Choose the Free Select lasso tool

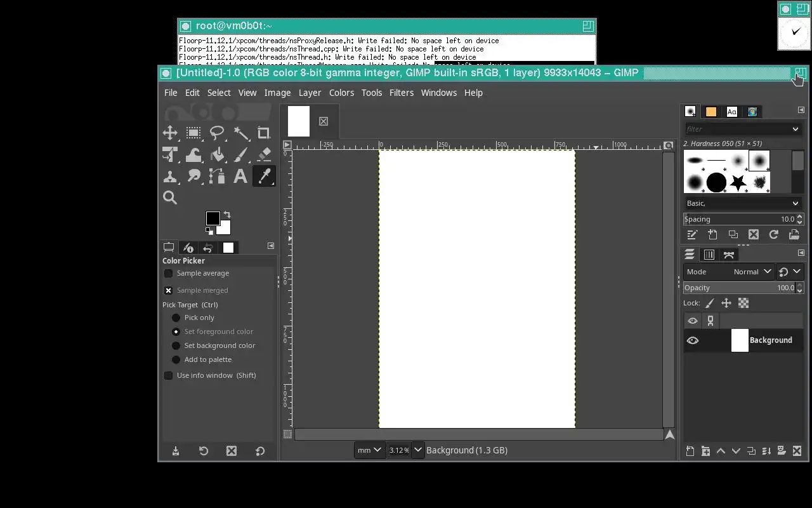217,133
